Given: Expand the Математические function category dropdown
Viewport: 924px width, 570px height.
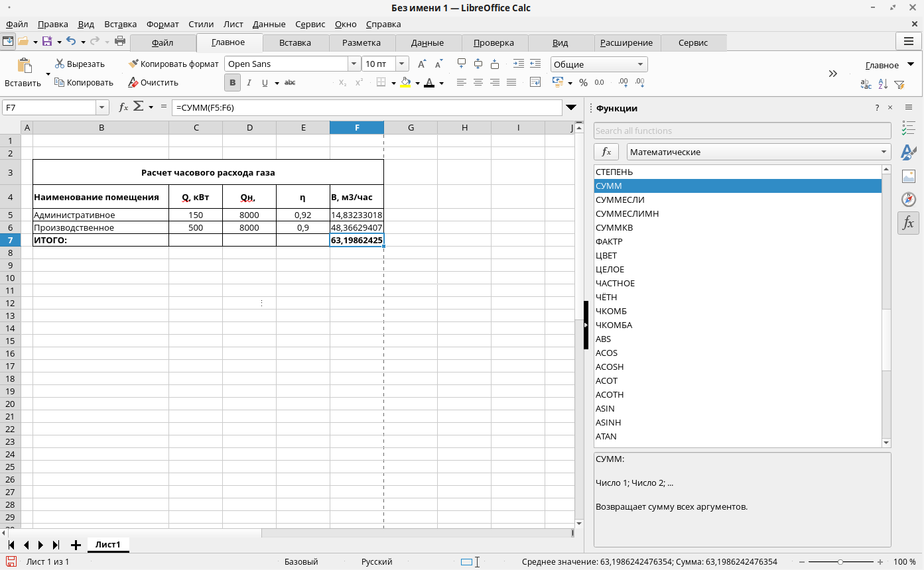Looking at the screenshot, I should tap(884, 152).
